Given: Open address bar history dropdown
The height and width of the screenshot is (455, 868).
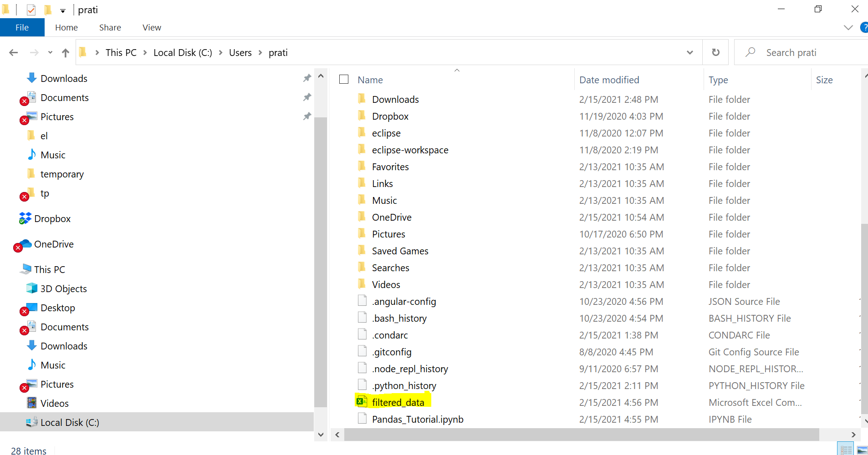Looking at the screenshot, I should pyautogui.click(x=690, y=53).
